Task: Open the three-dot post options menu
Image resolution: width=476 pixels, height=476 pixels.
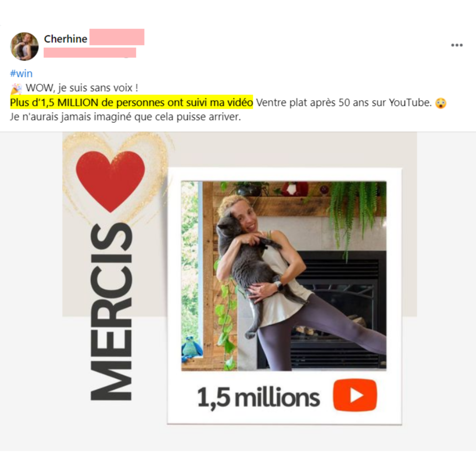Action: click(x=456, y=45)
